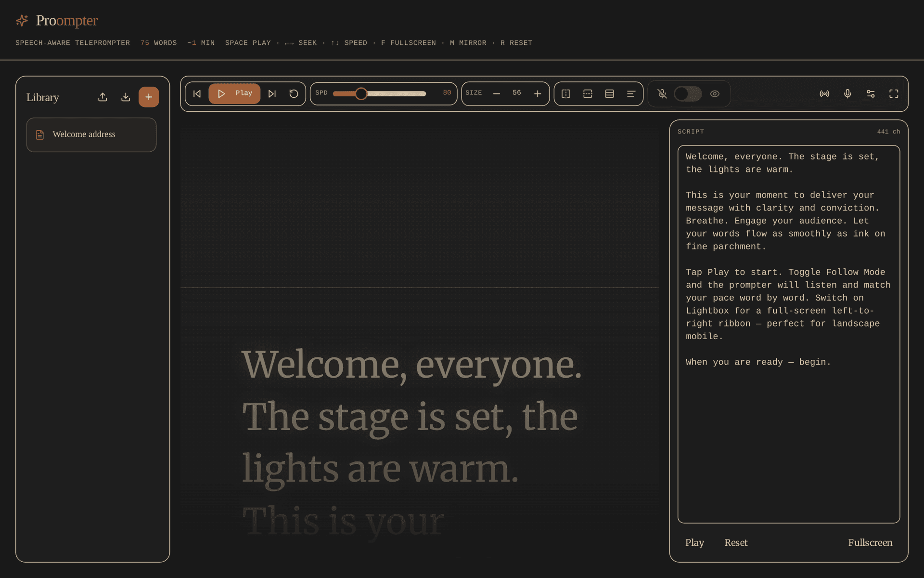The image size is (924, 578).
Task: Click the Play link below the script
Action: [x=694, y=542]
